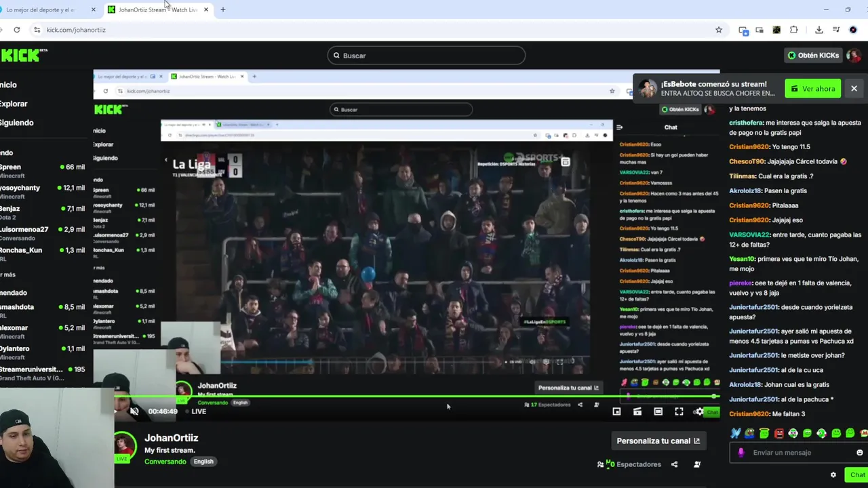Viewport: 868px width, 488px height.
Task: Click the clip icon in player controls
Action: 637,411
